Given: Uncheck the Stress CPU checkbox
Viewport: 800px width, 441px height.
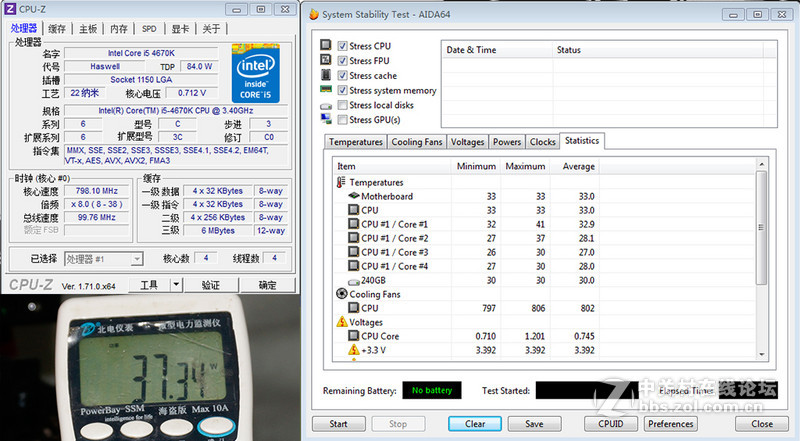Looking at the screenshot, I should point(343,46).
